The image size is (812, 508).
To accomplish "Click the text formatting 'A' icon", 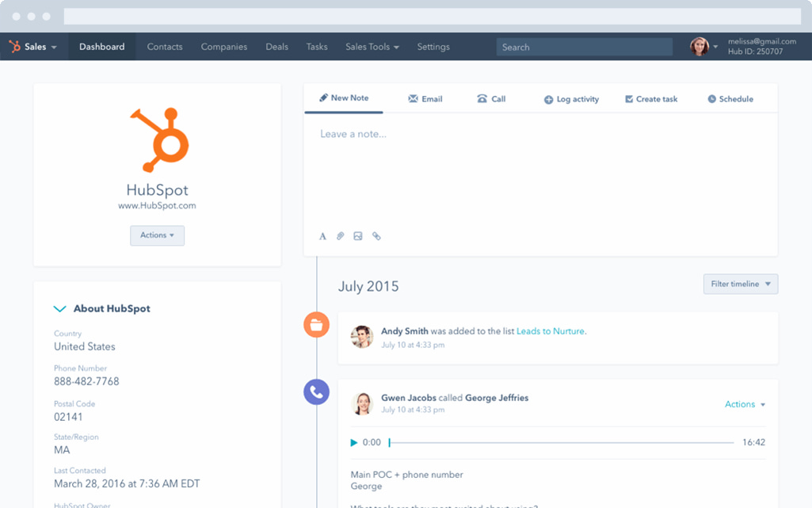I will tap(322, 236).
